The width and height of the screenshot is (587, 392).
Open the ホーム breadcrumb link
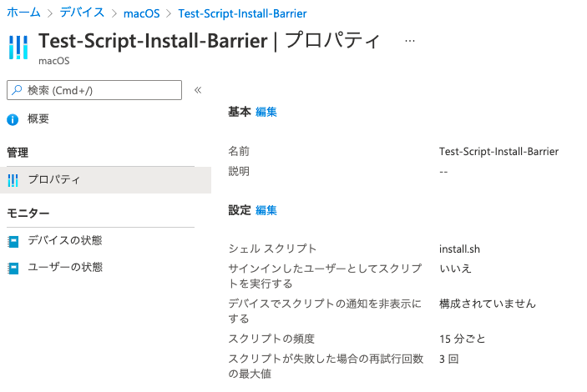pos(23,13)
